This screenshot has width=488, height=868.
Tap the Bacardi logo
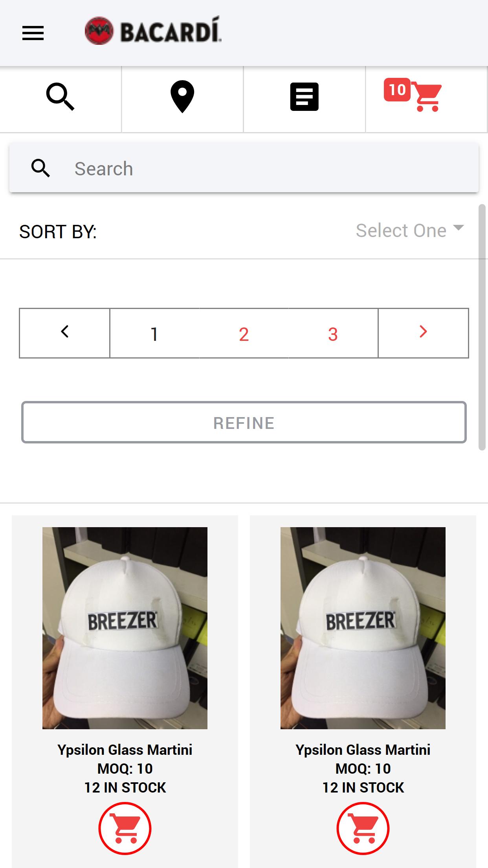[153, 31]
